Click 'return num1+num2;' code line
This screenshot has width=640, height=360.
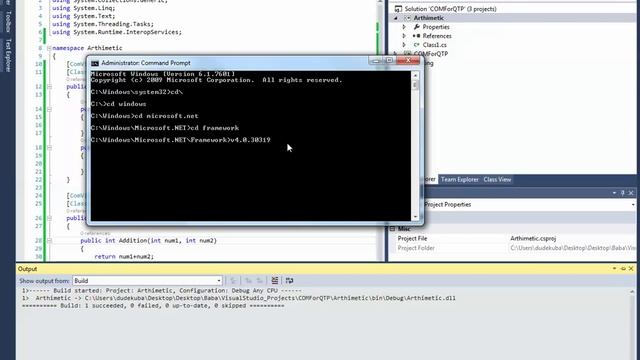point(124,257)
